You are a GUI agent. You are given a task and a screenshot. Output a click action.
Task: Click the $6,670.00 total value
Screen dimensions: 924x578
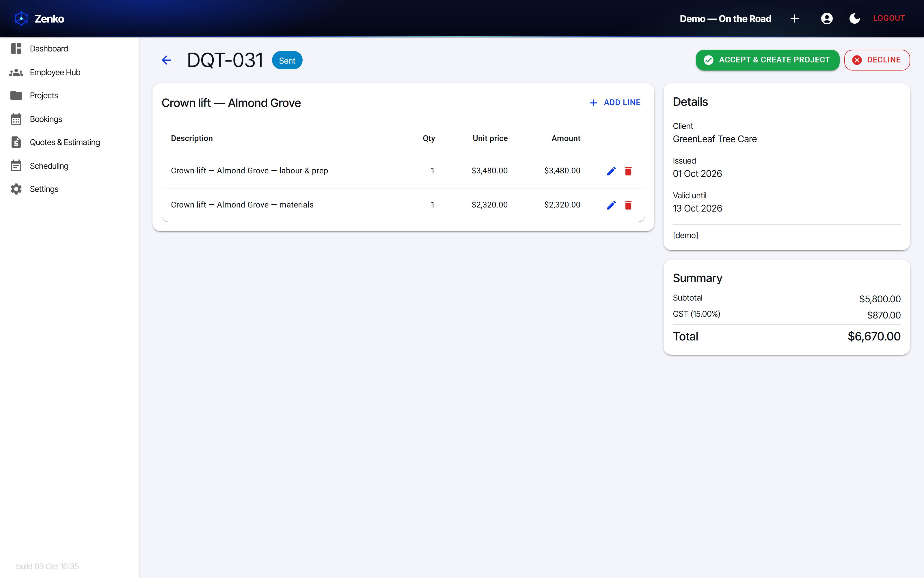tap(874, 336)
